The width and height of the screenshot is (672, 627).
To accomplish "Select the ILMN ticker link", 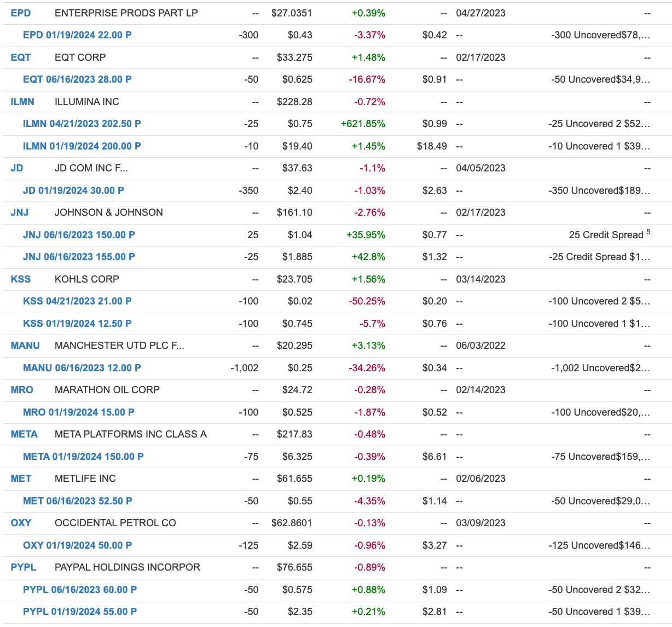I will pos(22,102).
